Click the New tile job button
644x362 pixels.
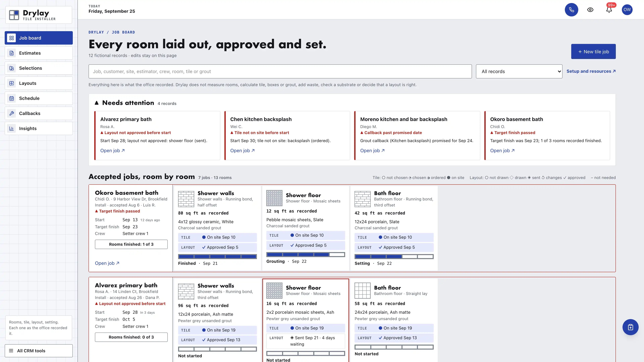tap(593, 51)
